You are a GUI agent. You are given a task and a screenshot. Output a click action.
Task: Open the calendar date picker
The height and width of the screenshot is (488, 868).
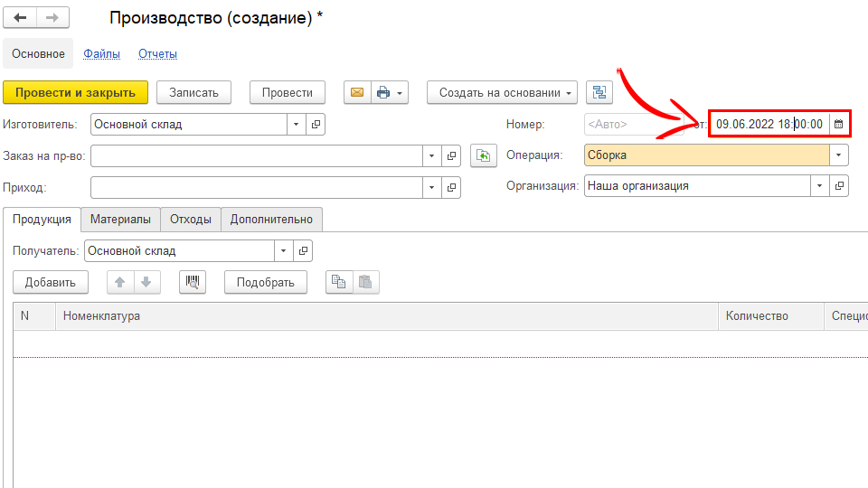[838, 124]
